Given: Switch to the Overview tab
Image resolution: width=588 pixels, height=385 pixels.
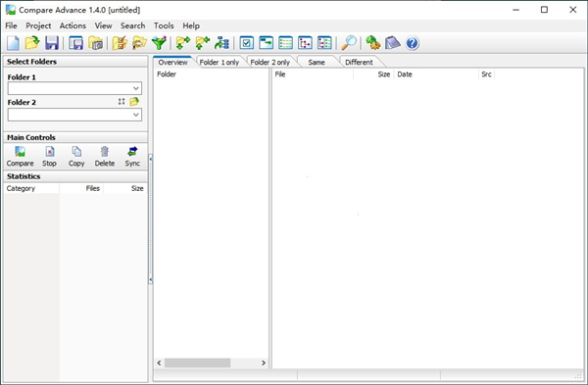Looking at the screenshot, I should [x=172, y=62].
